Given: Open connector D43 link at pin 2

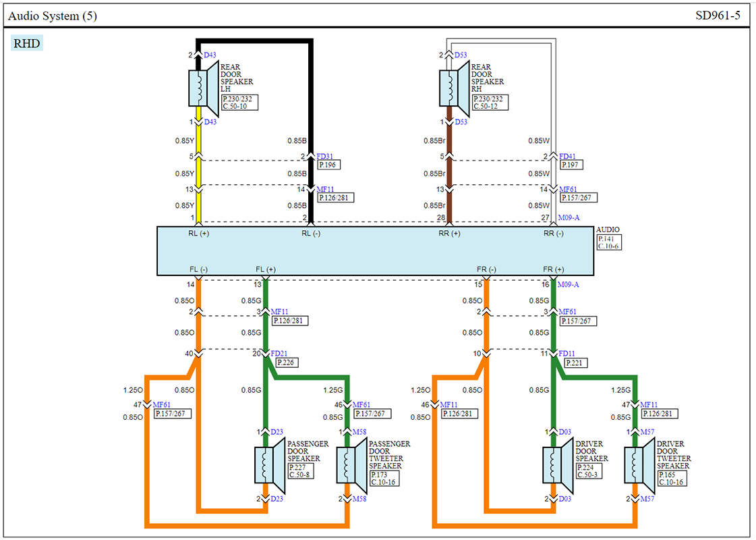Looking at the screenshot, I should [x=210, y=55].
